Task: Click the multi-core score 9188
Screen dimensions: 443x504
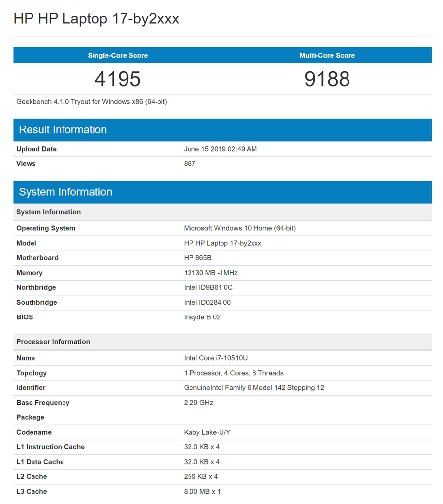Action: click(327, 79)
